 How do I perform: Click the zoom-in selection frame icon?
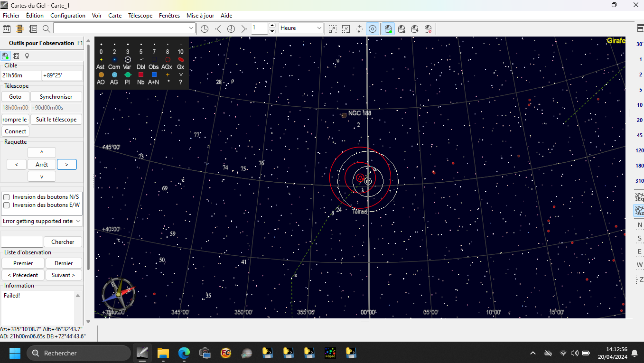point(333,28)
